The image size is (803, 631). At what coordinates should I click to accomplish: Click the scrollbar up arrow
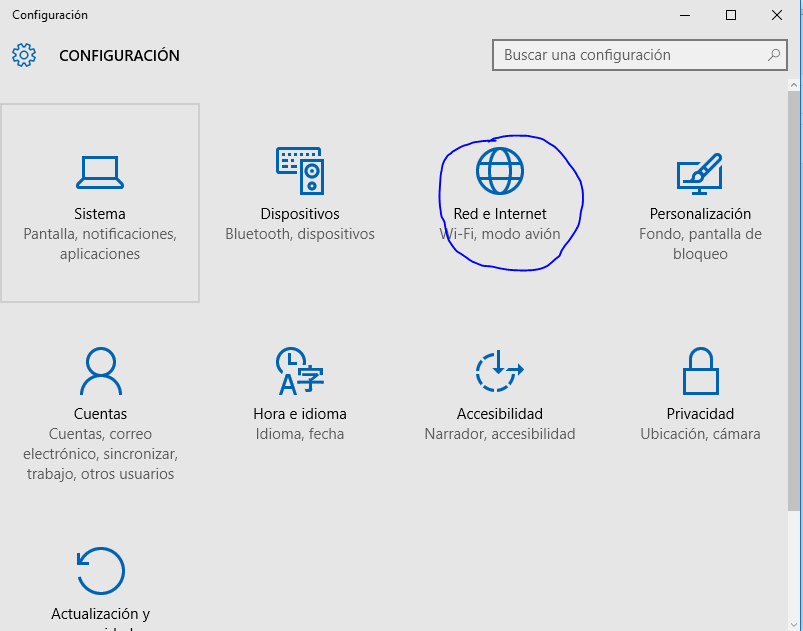(794, 85)
